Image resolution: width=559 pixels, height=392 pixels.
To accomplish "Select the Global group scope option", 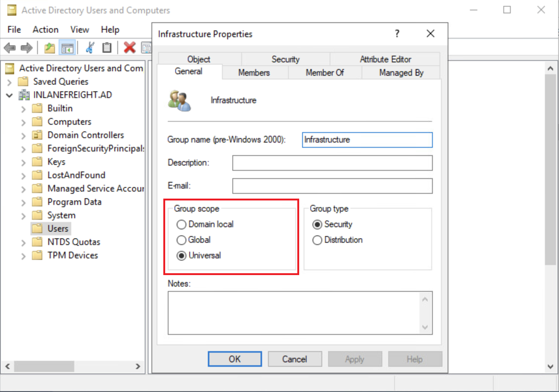I will point(182,240).
